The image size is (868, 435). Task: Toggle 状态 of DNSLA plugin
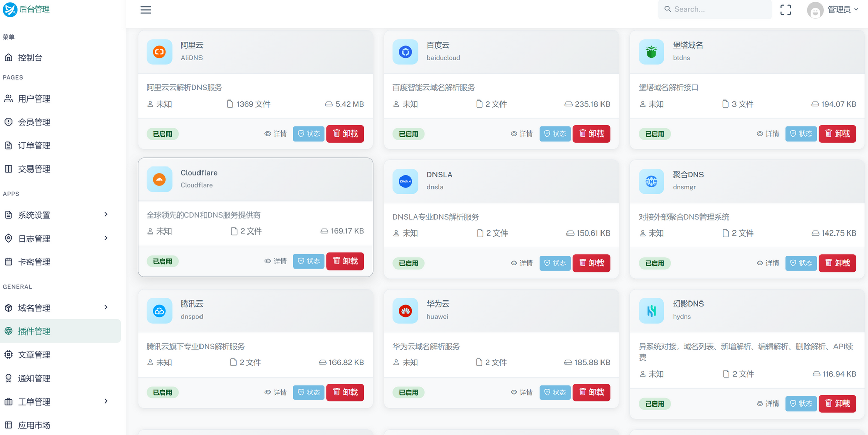point(555,263)
